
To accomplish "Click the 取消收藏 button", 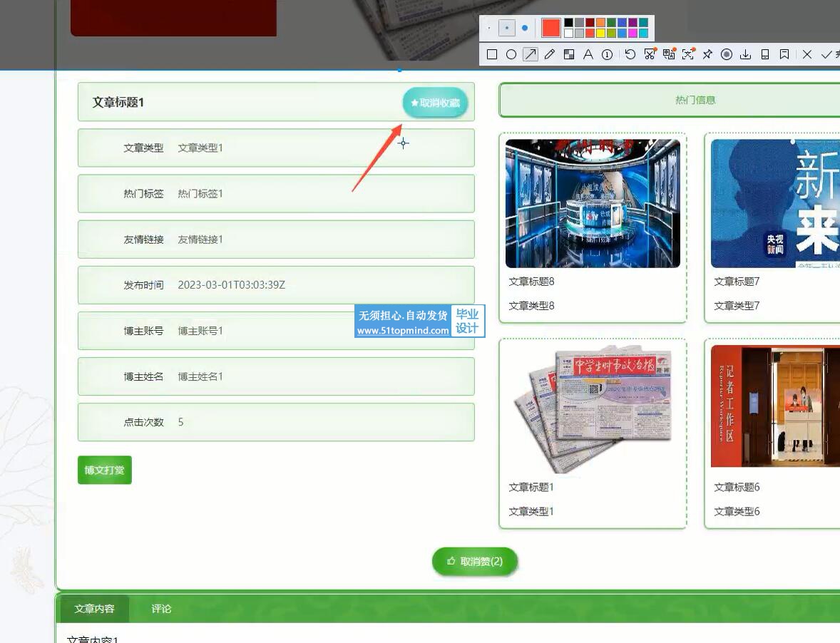I will click(435, 103).
